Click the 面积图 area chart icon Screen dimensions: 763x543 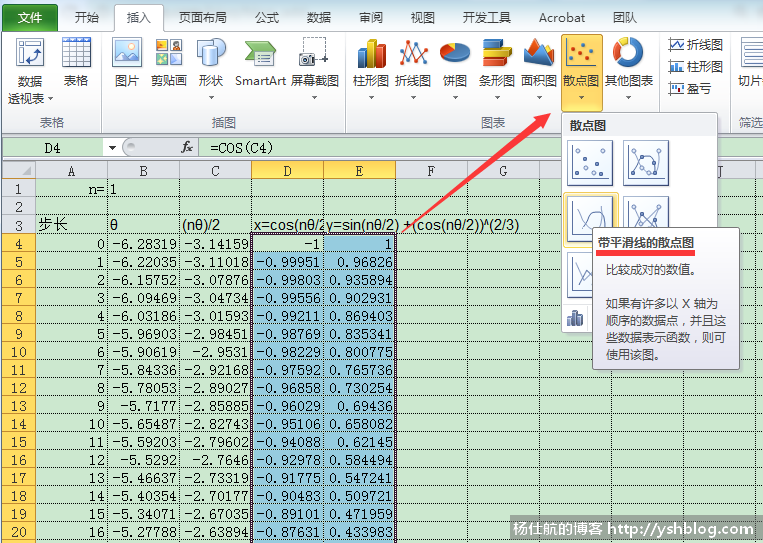click(539, 53)
